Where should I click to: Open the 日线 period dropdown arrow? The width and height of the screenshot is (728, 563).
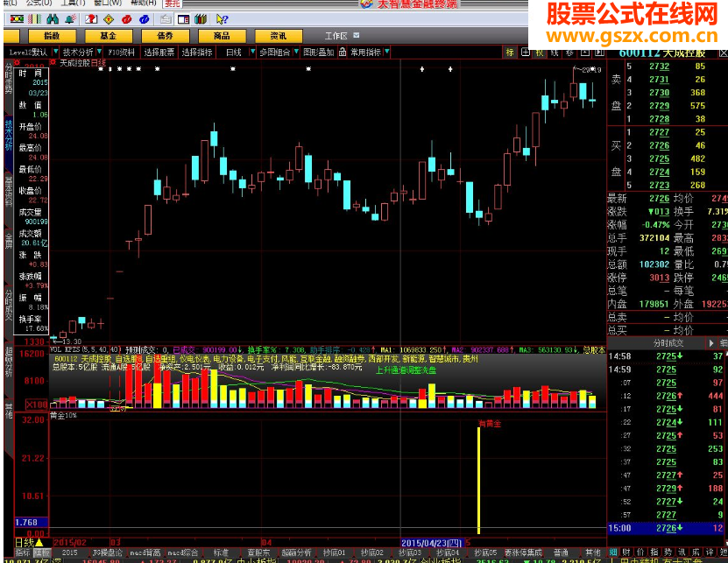(x=252, y=52)
